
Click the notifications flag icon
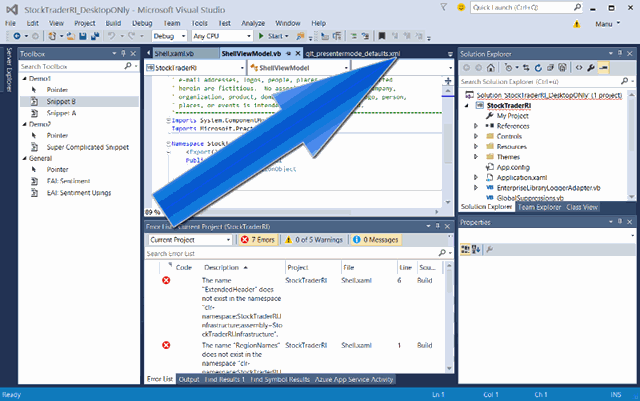point(444,7)
